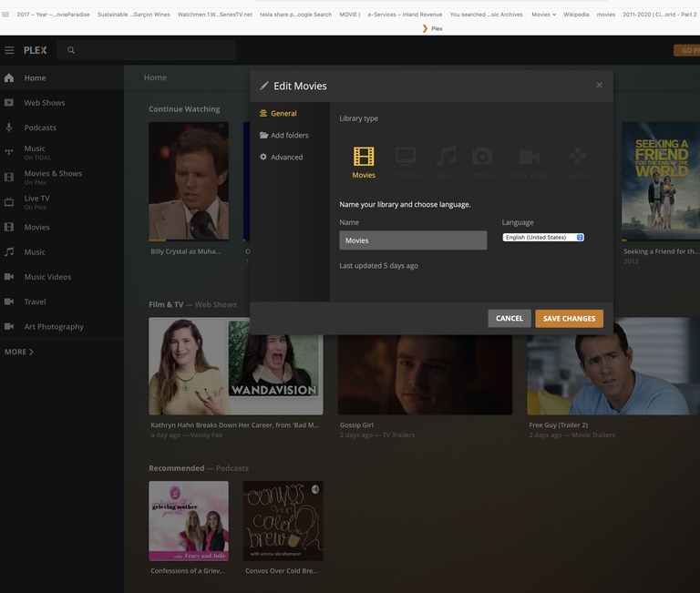
Task: Open the Billy Crystal as Muhammad Ali thumbnail
Action: [x=189, y=181]
